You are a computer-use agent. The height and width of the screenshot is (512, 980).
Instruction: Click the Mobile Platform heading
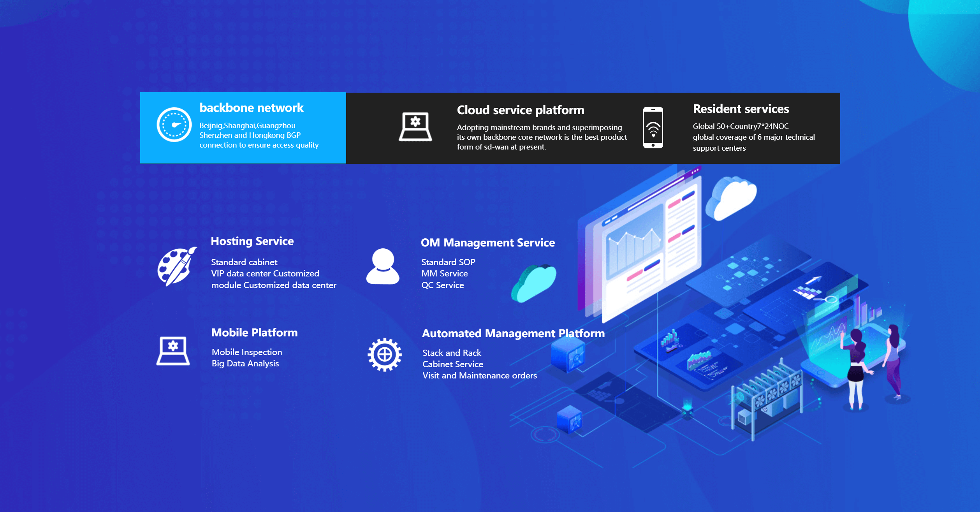pyautogui.click(x=254, y=333)
